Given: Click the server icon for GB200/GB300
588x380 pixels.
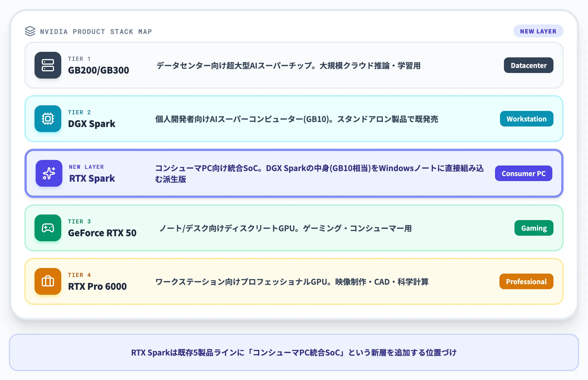Looking at the screenshot, I should click(x=48, y=65).
